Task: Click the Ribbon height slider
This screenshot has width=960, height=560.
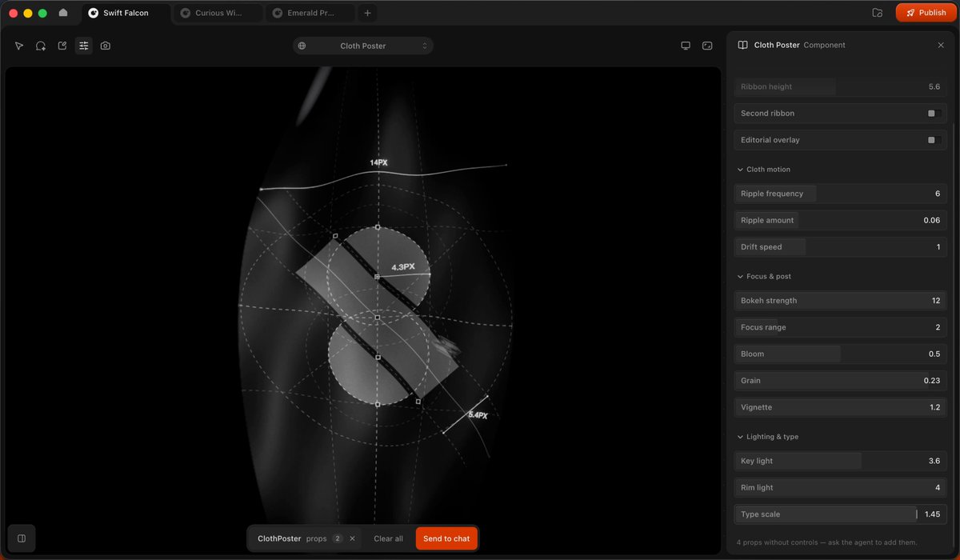Action: pyautogui.click(x=840, y=86)
